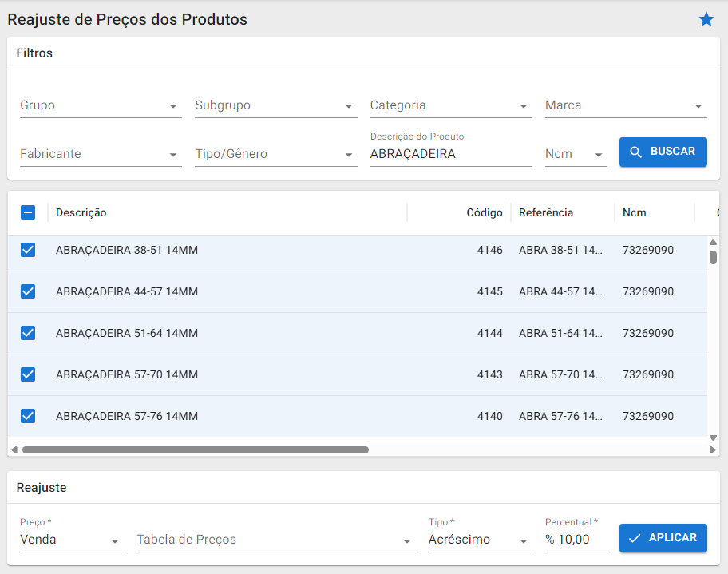Click the horizontal scroll left arrow
This screenshot has width=728, height=574.
coord(14,450)
